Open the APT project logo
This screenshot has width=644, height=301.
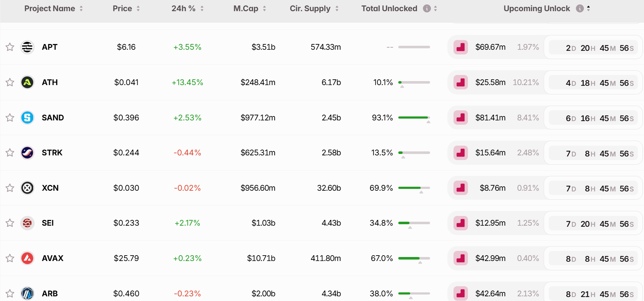pyautogui.click(x=27, y=47)
